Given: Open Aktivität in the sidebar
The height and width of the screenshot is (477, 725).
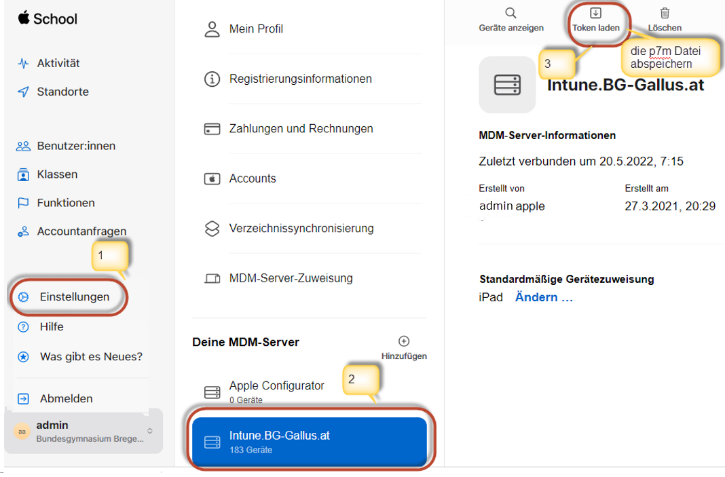Looking at the screenshot, I should (58, 63).
